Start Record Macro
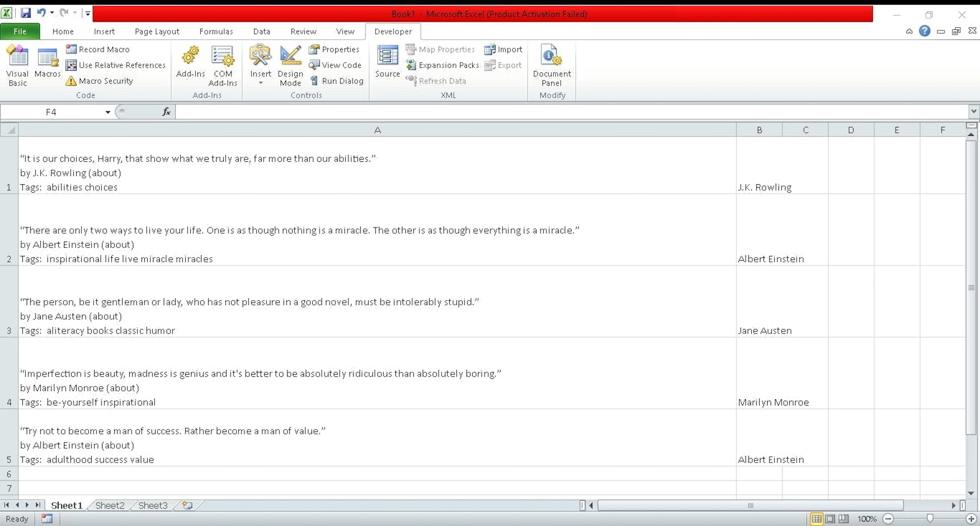This screenshot has height=526, width=980. tap(98, 49)
